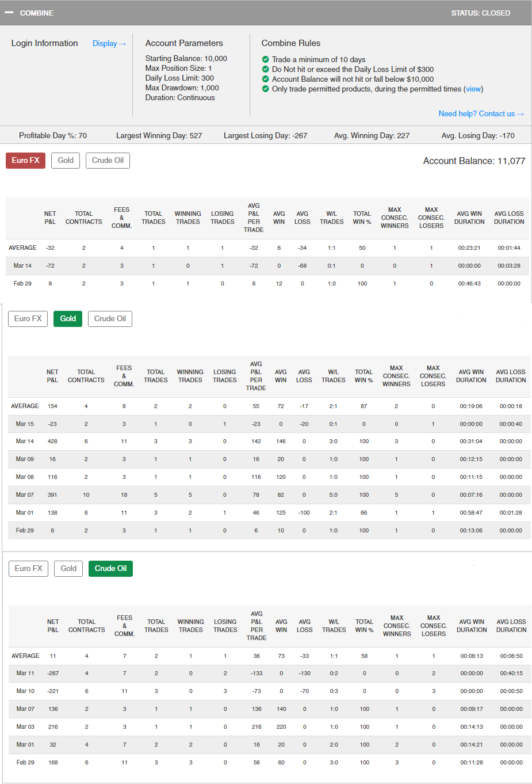Screen dimensions: 532x784
Task: Click Gold tab in the Crude Oil section
Action: tap(68, 569)
